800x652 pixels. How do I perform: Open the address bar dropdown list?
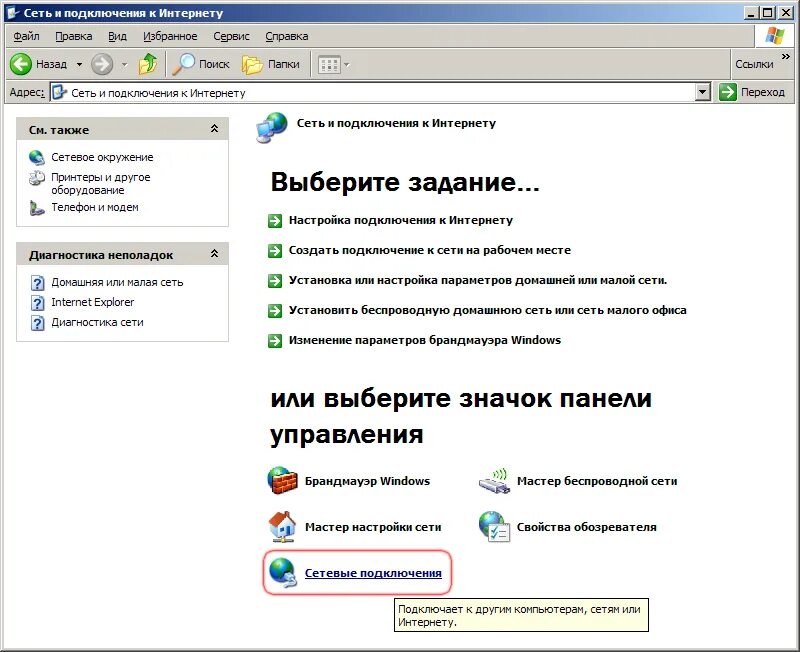tap(703, 92)
